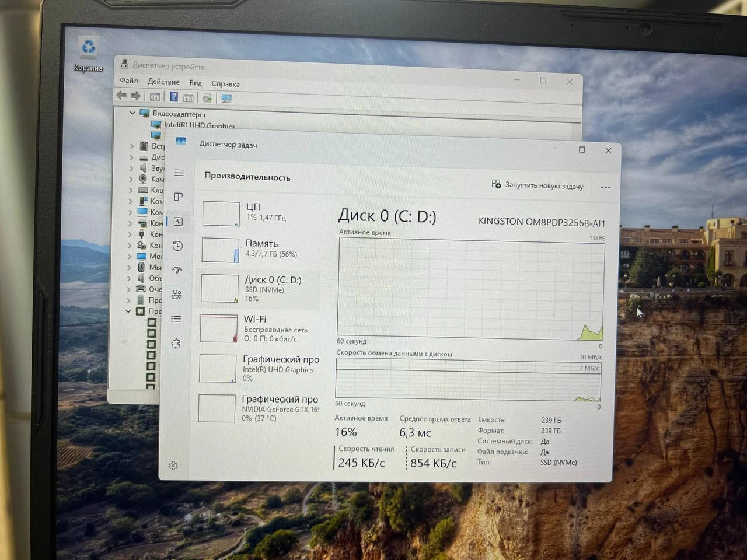747x560 pixels.
Task: Select the ЦП performance graph item
Action: click(x=260, y=212)
